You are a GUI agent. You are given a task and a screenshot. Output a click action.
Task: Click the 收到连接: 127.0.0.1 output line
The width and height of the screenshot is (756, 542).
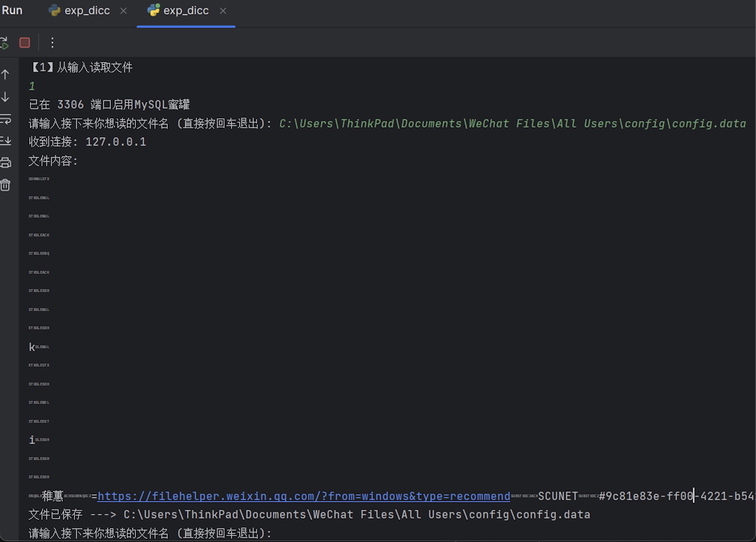[88, 142]
